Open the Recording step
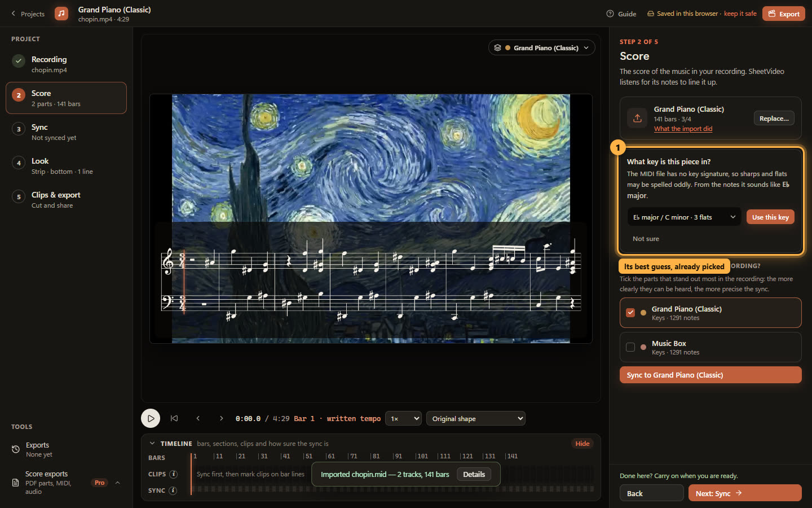This screenshot has width=812, height=508. coord(66,64)
